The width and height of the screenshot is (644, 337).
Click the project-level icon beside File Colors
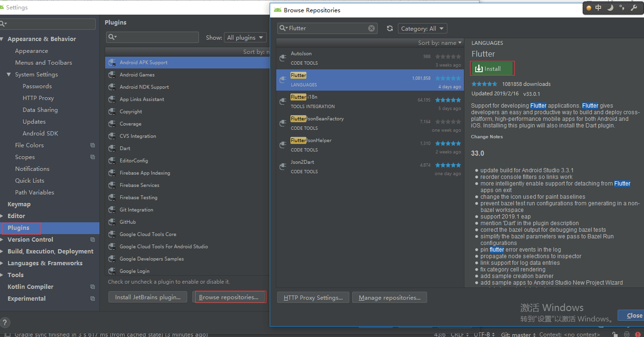[92, 145]
